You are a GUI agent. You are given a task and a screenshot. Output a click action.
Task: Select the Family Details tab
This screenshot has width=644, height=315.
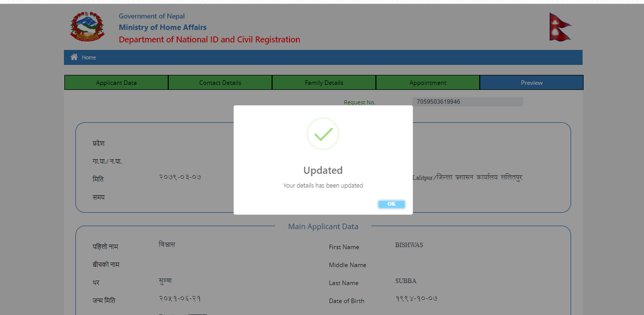coord(323,82)
